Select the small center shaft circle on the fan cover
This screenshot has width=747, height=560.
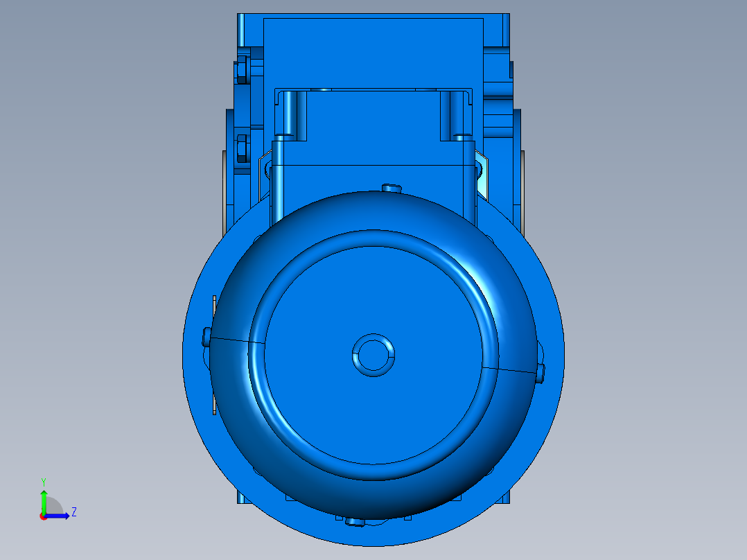tap(373, 355)
